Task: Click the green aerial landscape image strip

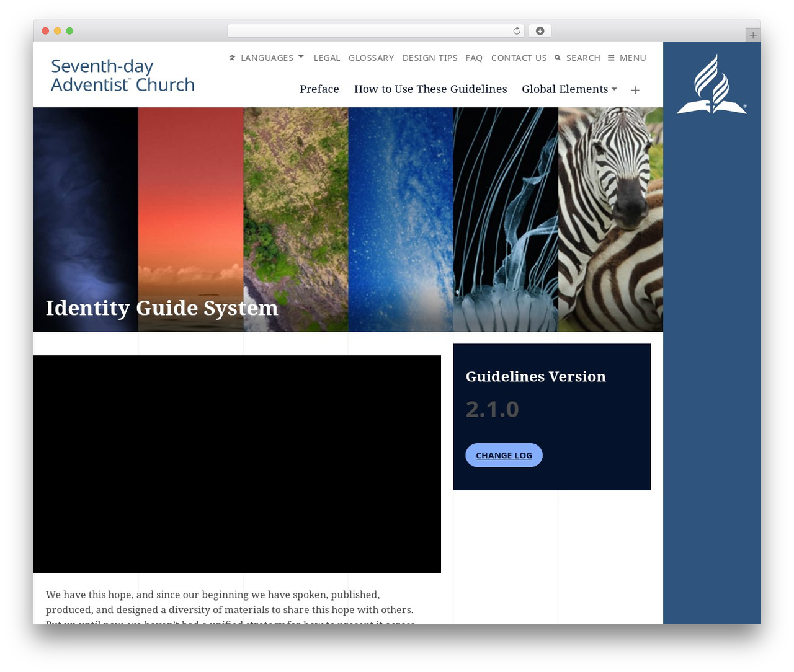Action: pyautogui.click(x=296, y=219)
